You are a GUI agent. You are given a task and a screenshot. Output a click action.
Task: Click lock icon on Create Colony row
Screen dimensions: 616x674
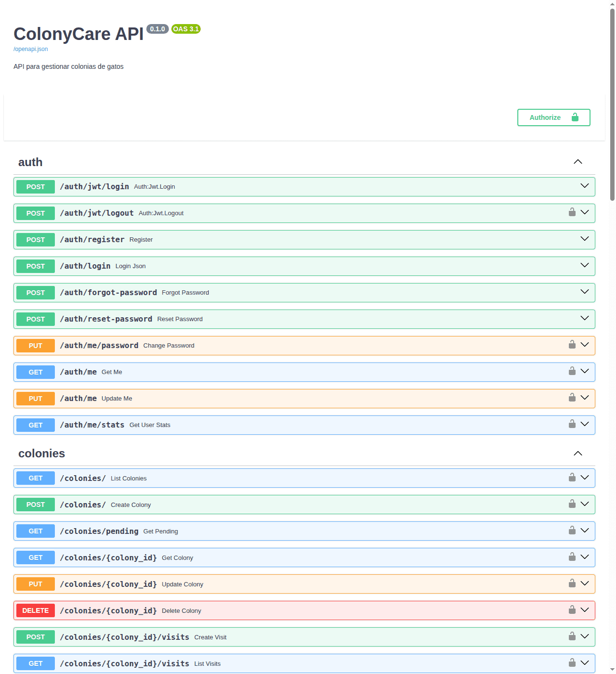click(572, 504)
